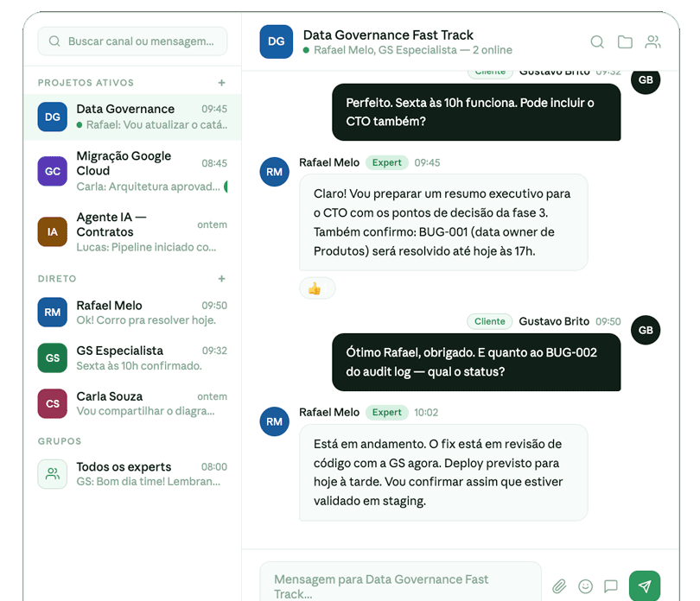Screen dimensions: 700x601
Task: Show channel members icon
Action: [652, 42]
